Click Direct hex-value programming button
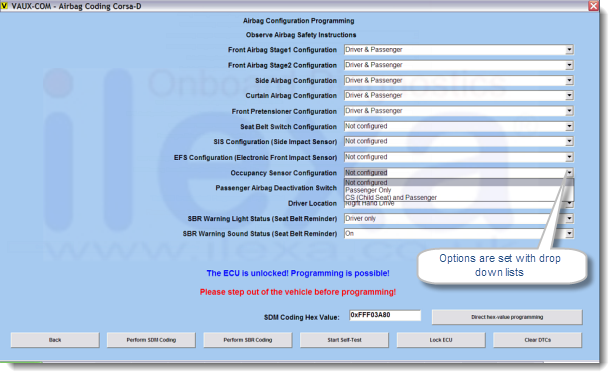The height and width of the screenshot is (378, 615). click(x=507, y=317)
